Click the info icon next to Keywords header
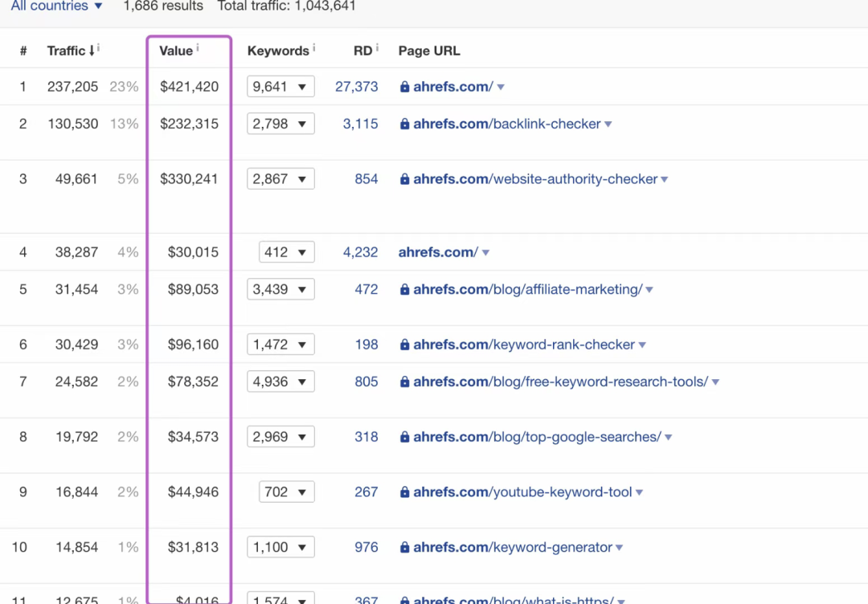Image resolution: width=868 pixels, height=604 pixels. 314,48
